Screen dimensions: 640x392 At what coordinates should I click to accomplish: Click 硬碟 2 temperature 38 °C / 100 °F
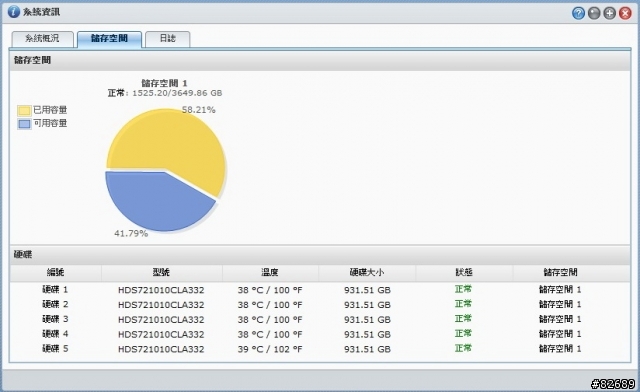point(270,305)
